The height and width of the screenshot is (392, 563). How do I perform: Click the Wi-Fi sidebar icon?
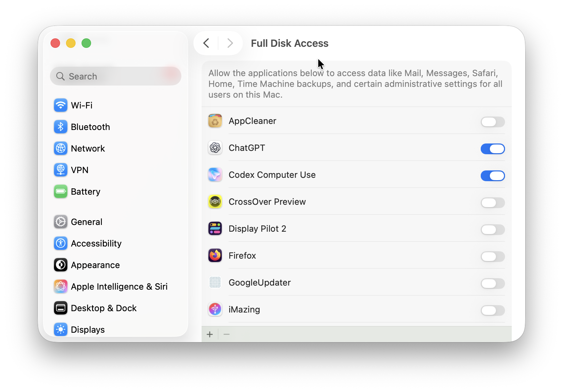click(61, 105)
